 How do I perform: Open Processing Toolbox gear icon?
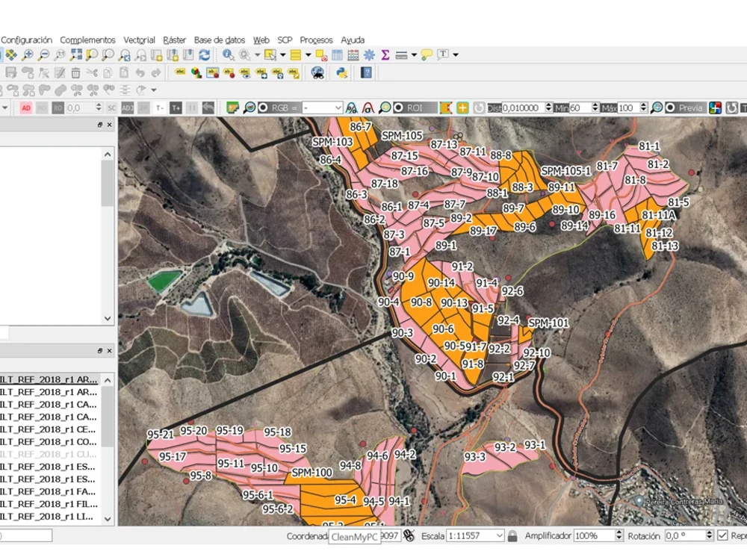(x=369, y=55)
